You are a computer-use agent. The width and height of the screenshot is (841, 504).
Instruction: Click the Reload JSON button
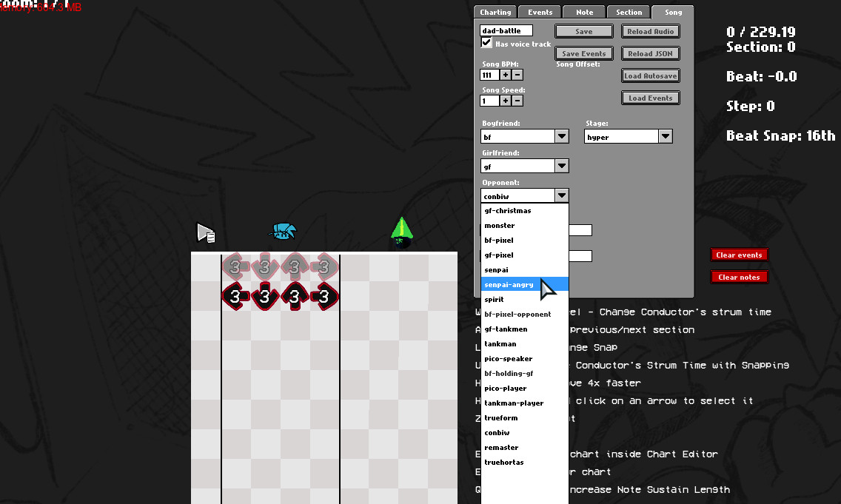coord(651,53)
